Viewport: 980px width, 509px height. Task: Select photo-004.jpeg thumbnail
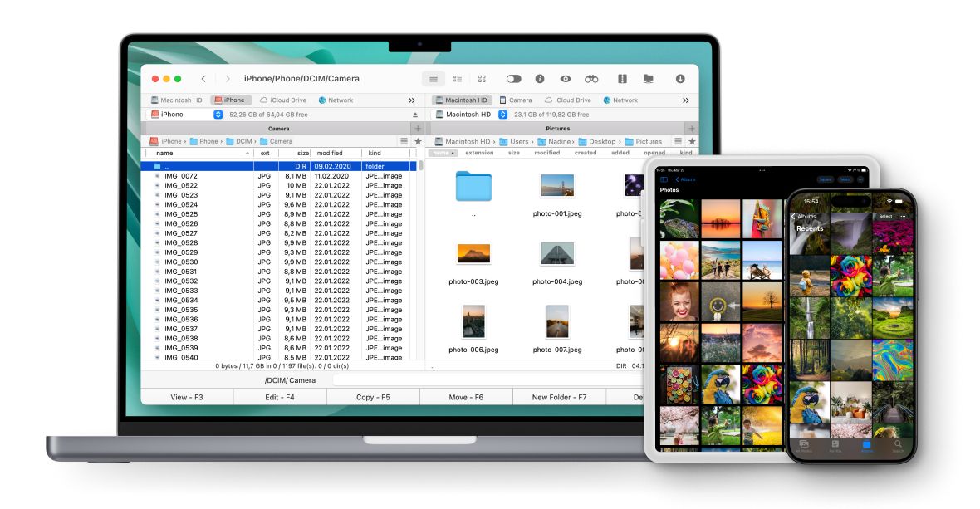(557, 253)
